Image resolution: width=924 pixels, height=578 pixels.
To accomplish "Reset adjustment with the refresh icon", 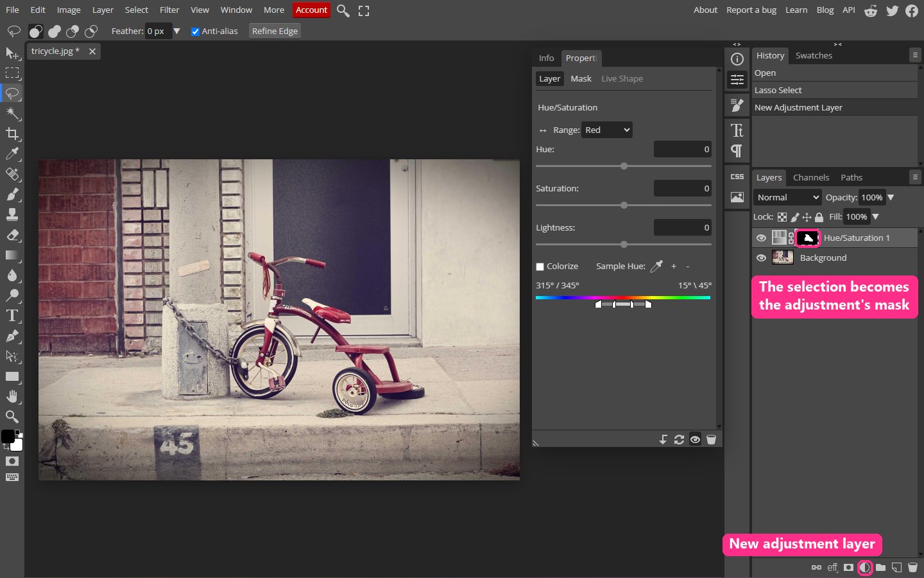I will point(679,439).
